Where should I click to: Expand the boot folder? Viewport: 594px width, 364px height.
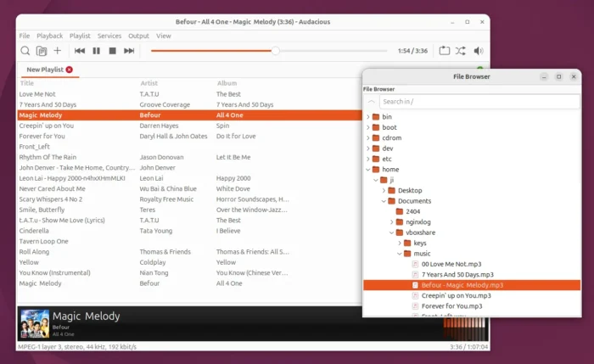tap(367, 127)
